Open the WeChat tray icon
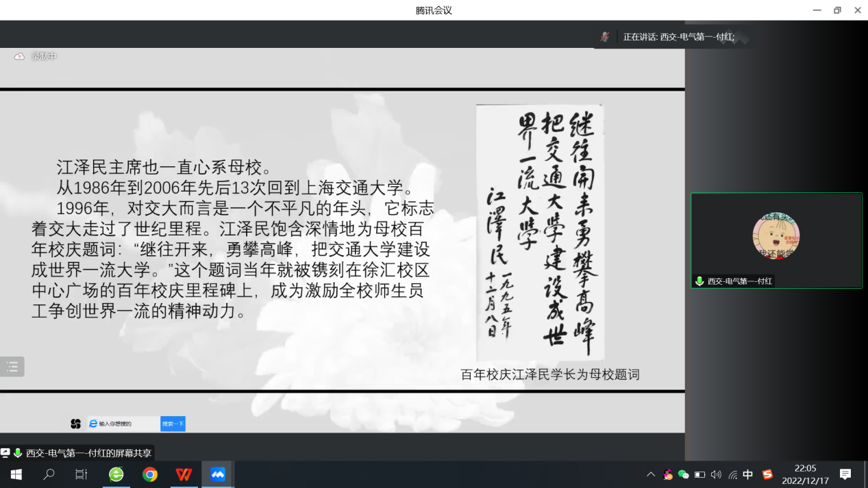Image resolution: width=868 pixels, height=488 pixels. [x=683, y=474]
